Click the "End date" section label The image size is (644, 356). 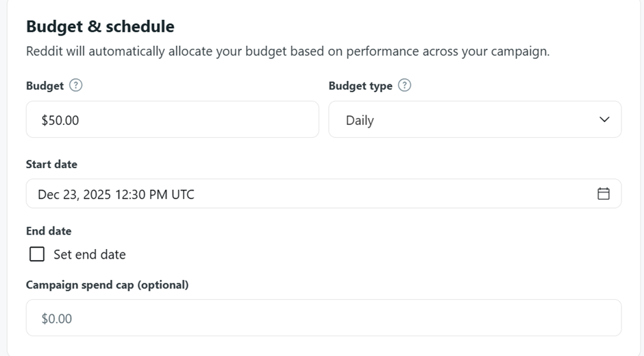(49, 231)
